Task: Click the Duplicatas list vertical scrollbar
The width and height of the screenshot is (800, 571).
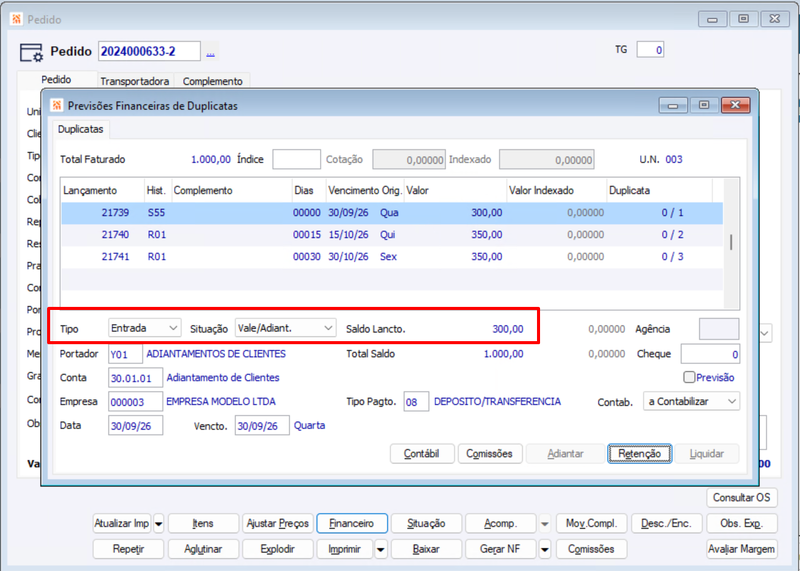Action: [x=731, y=243]
